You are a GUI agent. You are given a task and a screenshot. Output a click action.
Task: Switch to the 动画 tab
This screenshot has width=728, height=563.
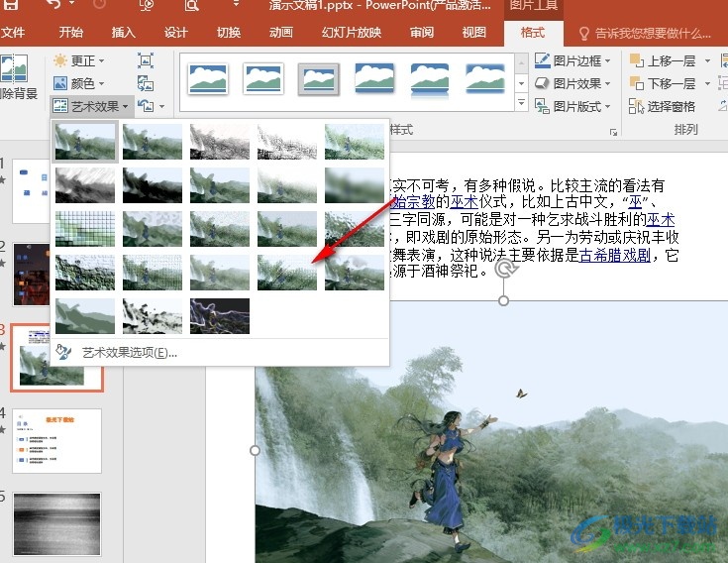pyautogui.click(x=281, y=33)
